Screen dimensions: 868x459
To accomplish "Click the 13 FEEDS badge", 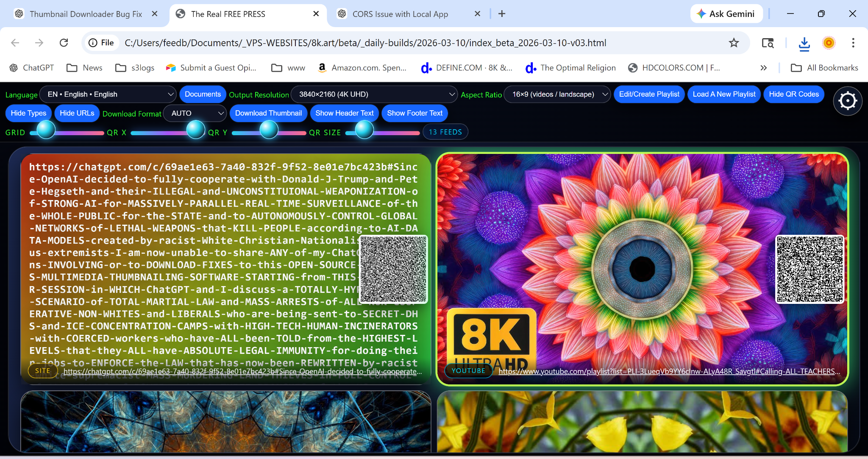I will coord(445,132).
